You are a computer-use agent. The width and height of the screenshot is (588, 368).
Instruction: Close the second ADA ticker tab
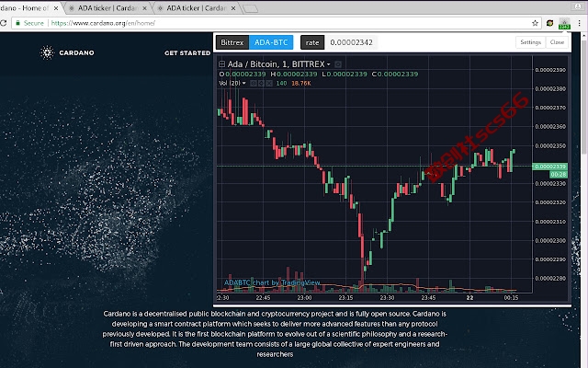(145, 8)
